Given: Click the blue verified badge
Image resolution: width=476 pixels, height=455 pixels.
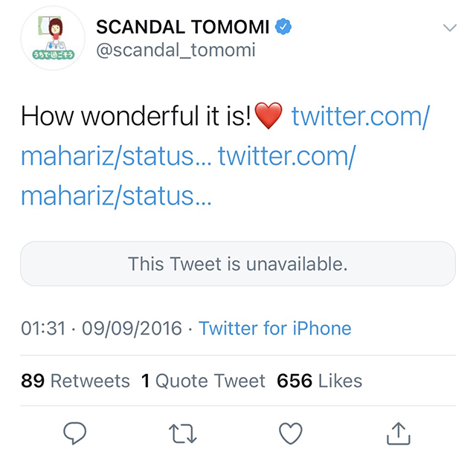Looking at the screenshot, I should [x=283, y=28].
